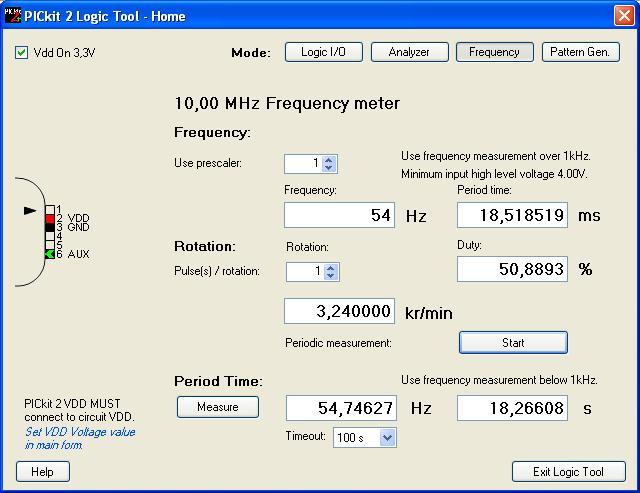This screenshot has width=640, height=493.
Task: Click rotation field showing 3,240000
Action: pyautogui.click(x=339, y=311)
